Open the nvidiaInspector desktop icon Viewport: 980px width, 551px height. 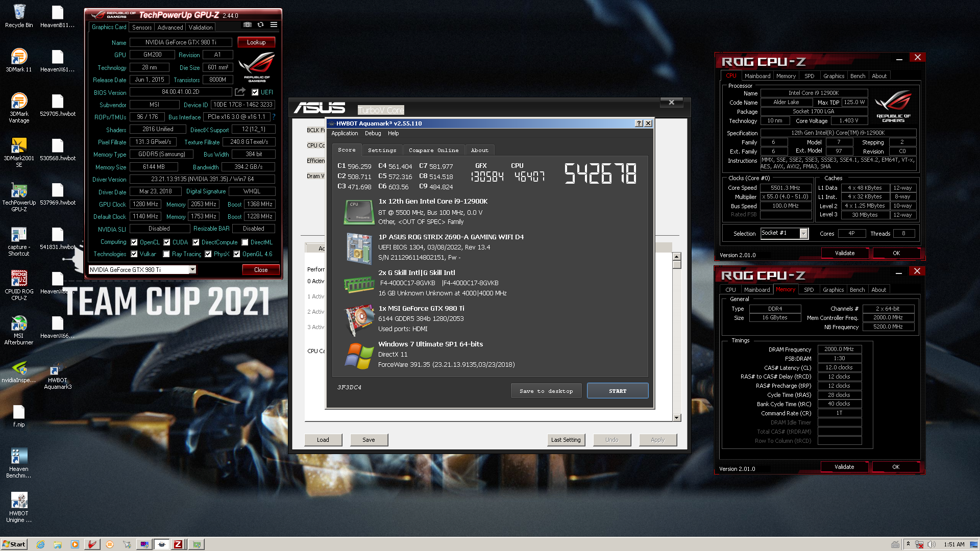coord(19,371)
